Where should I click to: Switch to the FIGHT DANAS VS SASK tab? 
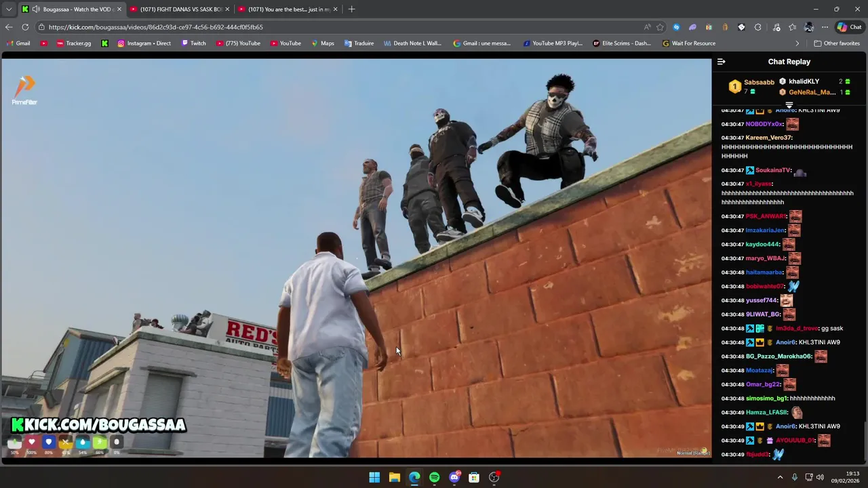[180, 9]
